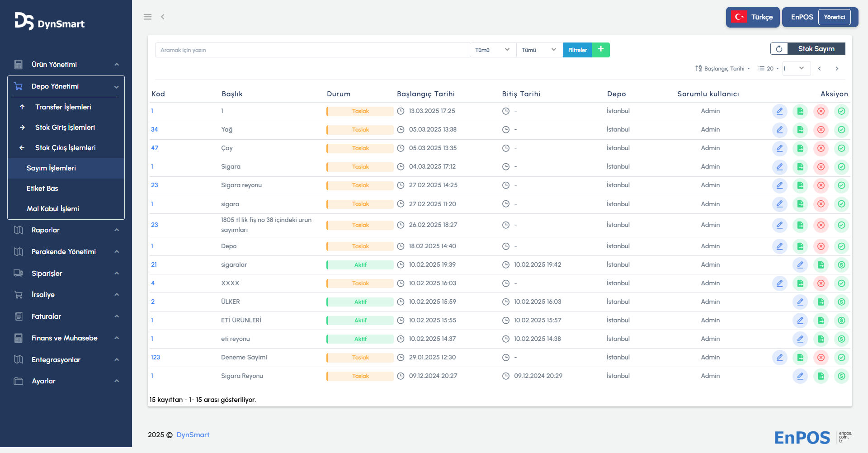
Task: Expand the Raporlar sidebar menu
Action: 66,230
